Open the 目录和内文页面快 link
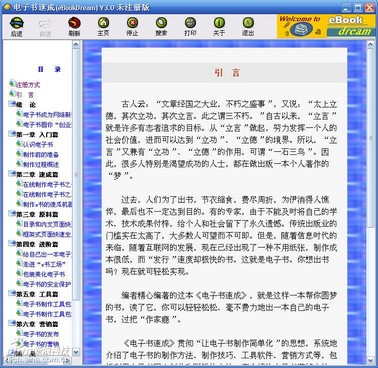The height and width of the screenshot is (368, 378). pos(47,224)
